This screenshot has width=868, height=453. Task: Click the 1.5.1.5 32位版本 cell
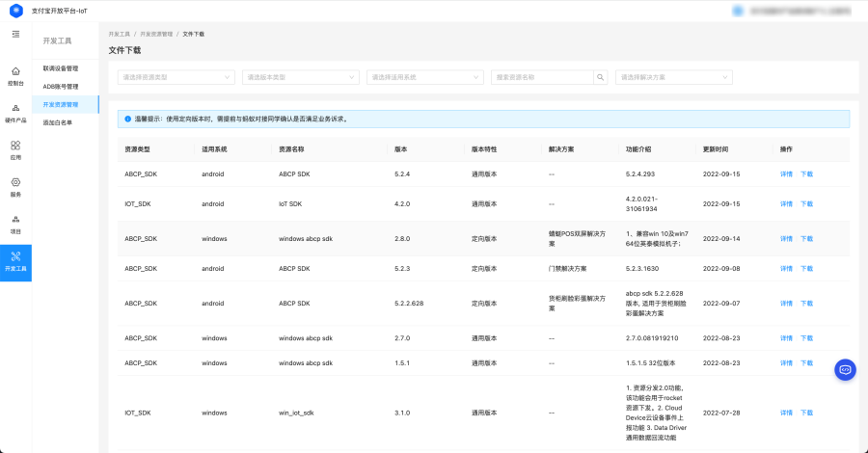tap(650, 363)
